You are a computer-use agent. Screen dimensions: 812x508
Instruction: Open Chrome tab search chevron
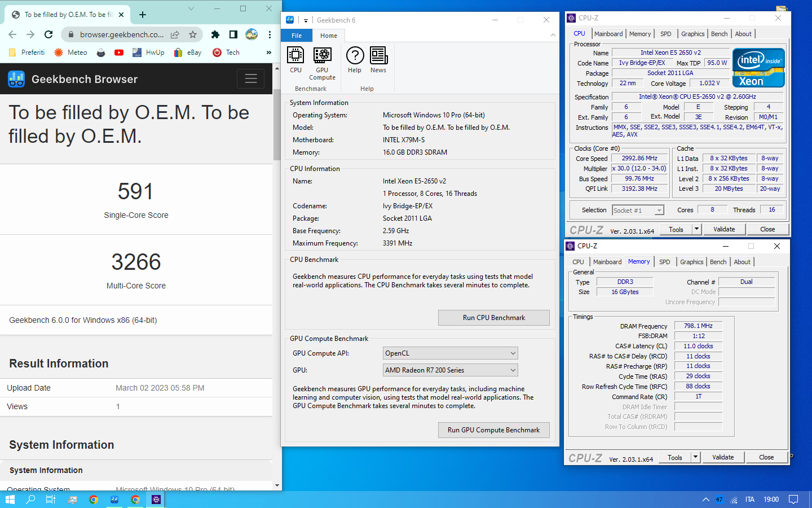[x=191, y=8]
